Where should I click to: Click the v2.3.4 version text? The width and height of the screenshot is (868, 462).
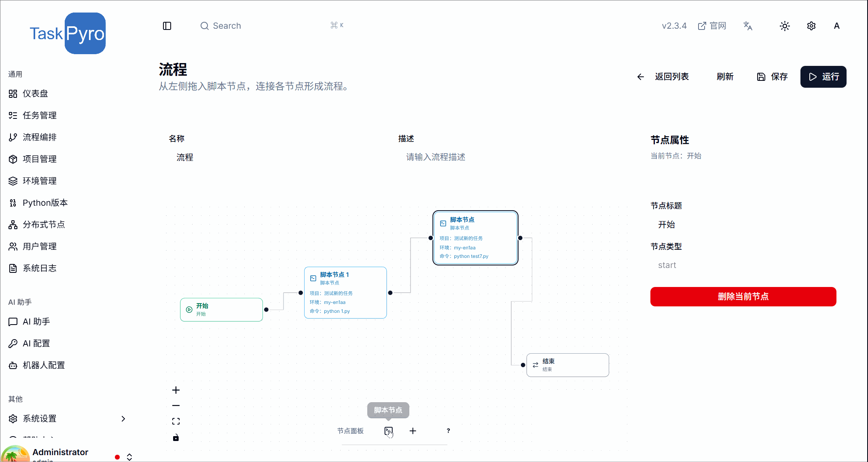[674, 26]
